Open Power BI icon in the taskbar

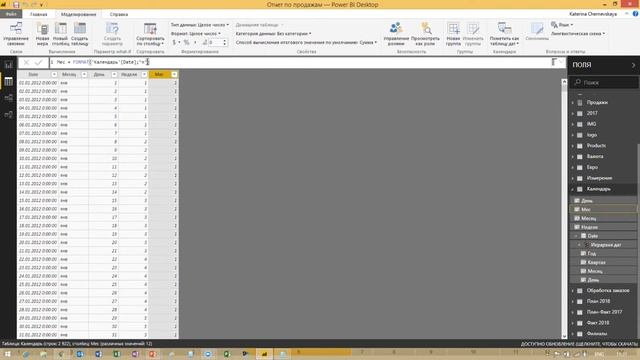[x=264, y=353]
